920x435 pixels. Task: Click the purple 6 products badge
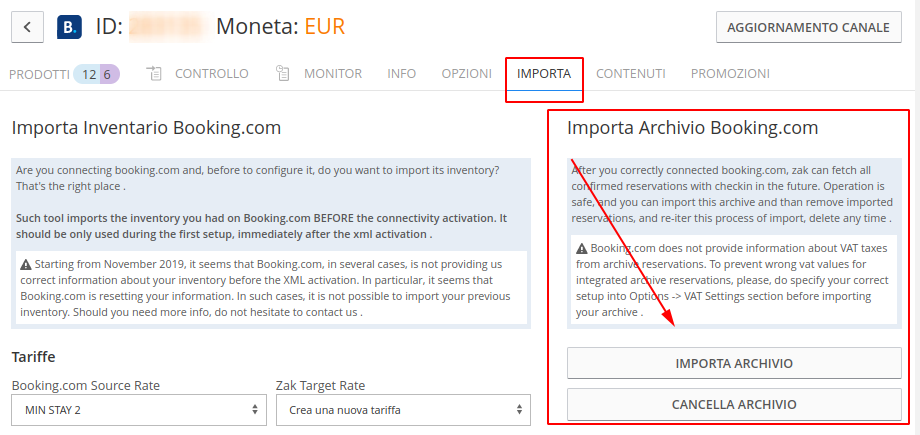point(109,75)
